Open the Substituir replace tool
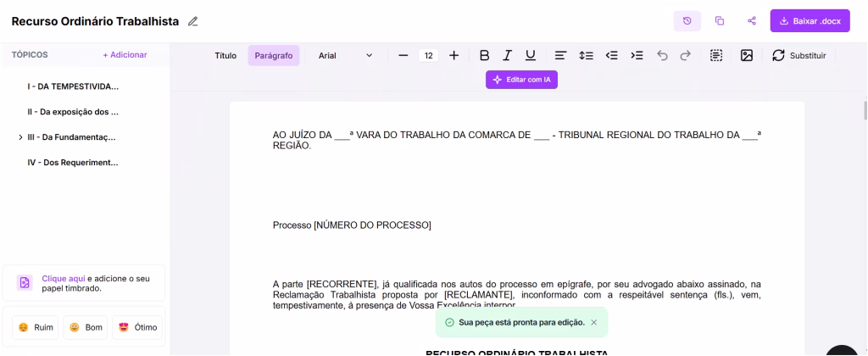 click(799, 55)
